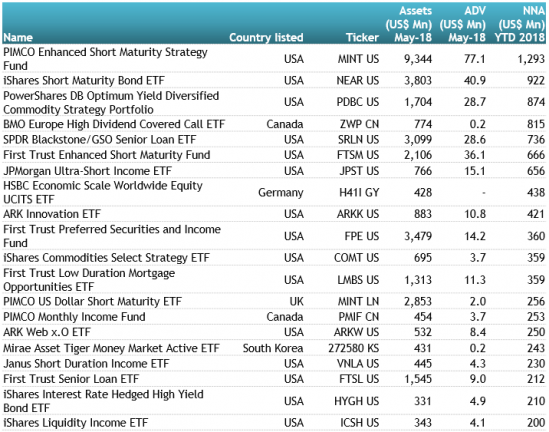This screenshot has height=432, width=549.
Task: Click the 9,344 assets value
Action: point(418,59)
